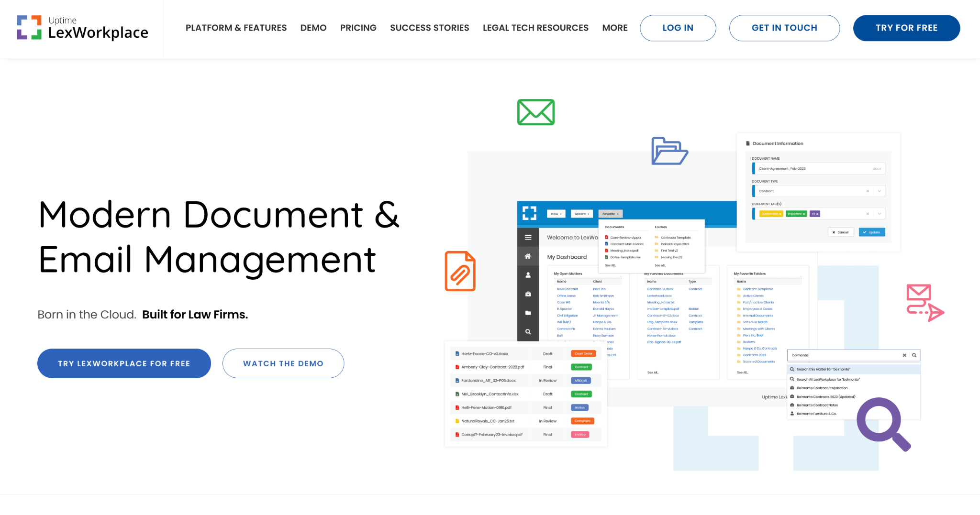Expand the Document Type chevron dropdown
This screenshot has width=980, height=515.
[879, 191]
